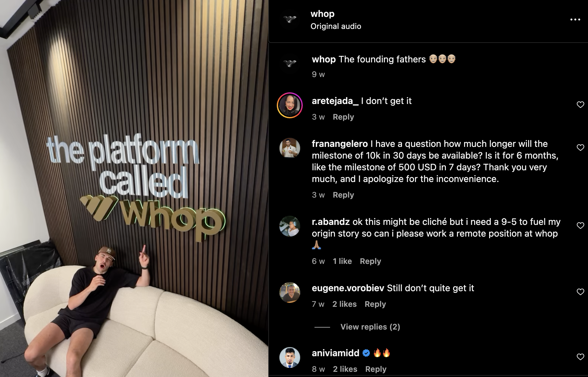Expand View replies (2) under eugene.vorobiev

(370, 327)
